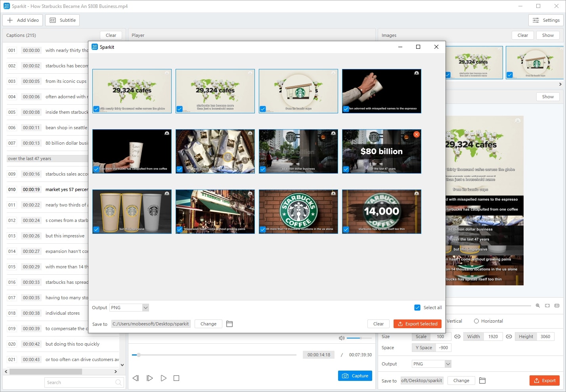
Task: Click Capture button in player
Action: 355,376
